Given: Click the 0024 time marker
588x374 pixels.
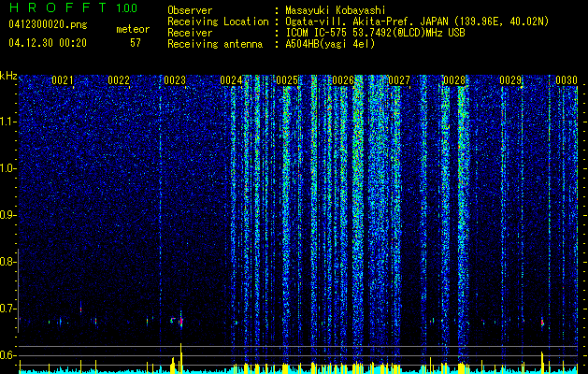Looking at the screenshot, I should [231, 80].
